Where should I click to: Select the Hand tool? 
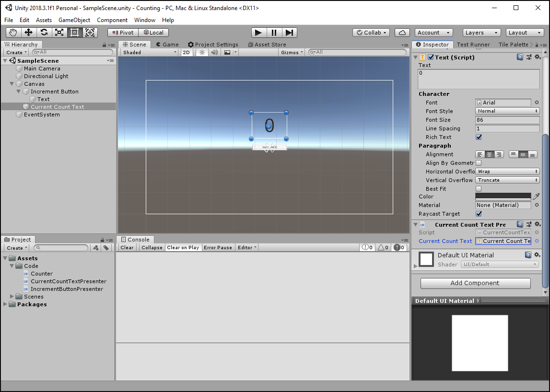click(x=13, y=33)
